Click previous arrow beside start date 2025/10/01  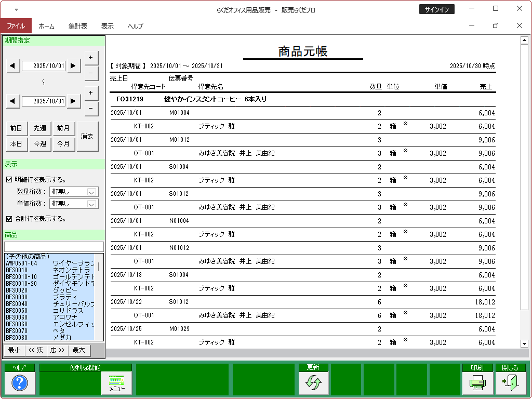click(12, 66)
